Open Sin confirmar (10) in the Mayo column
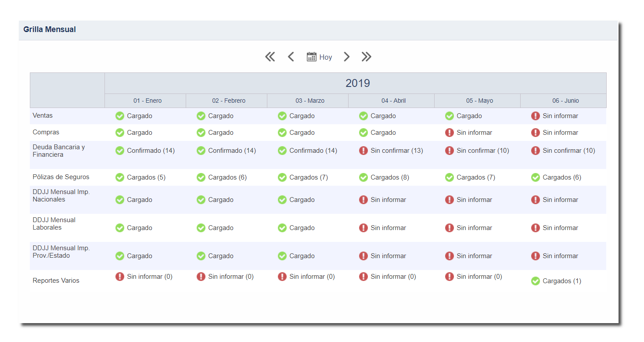Viewport: 644px width, 342px height. point(482,151)
